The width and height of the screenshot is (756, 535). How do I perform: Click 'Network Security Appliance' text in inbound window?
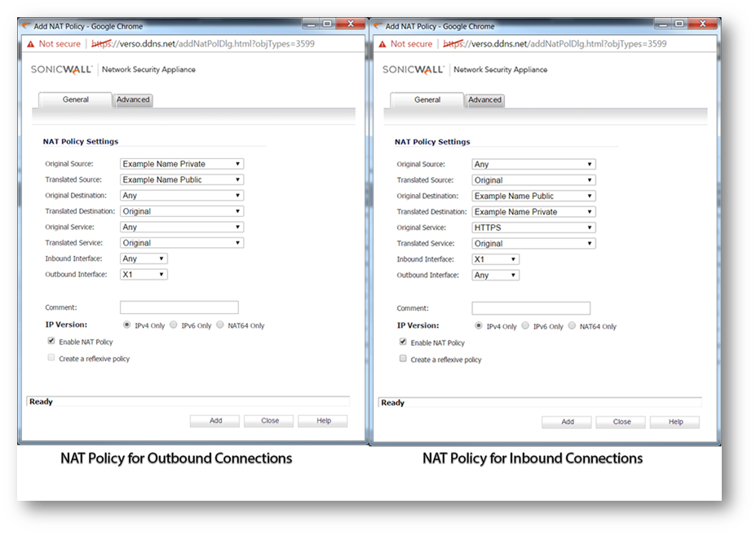click(501, 69)
